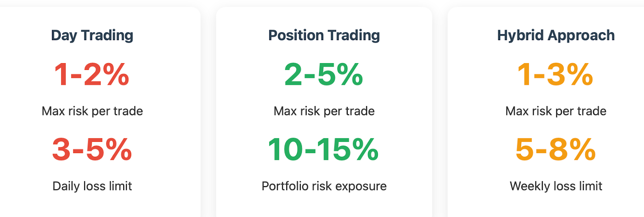This screenshot has height=217, width=644.
Task: Click Max risk per trade under Day Trading
Action: tap(92, 111)
